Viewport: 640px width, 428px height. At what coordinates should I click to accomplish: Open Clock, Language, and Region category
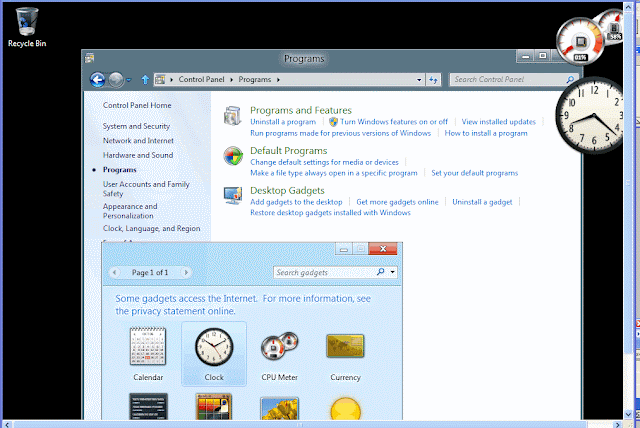tap(151, 228)
